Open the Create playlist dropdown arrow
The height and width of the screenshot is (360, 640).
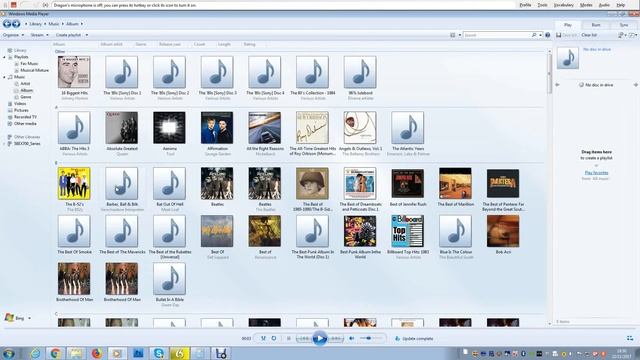pos(87,35)
